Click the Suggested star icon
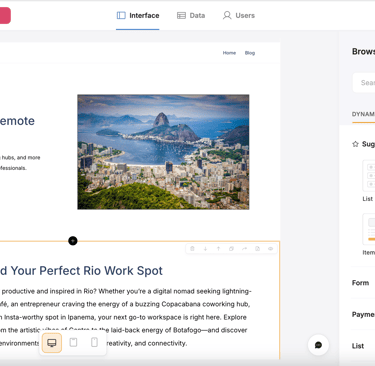This screenshot has height=366, width=375. (x=355, y=144)
